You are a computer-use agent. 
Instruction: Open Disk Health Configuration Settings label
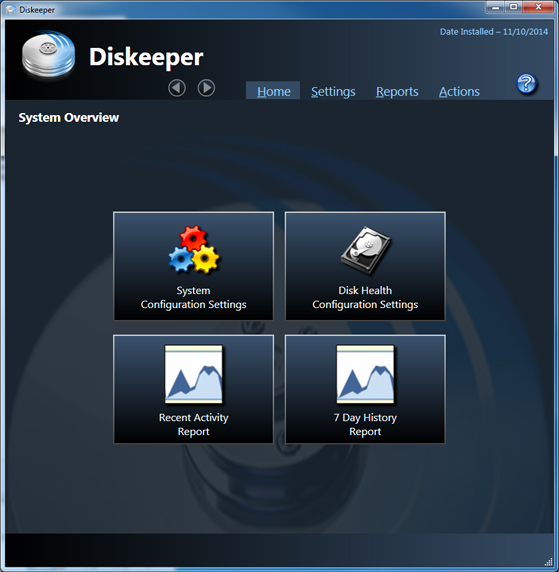pyautogui.click(x=365, y=297)
